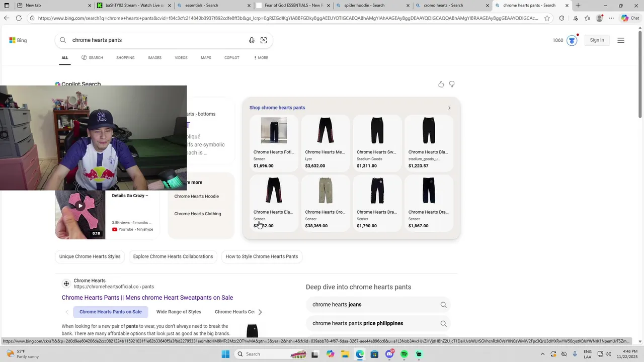This screenshot has width=644, height=362.
Task: Search by voice using the microphone icon
Action: pyautogui.click(x=252, y=40)
